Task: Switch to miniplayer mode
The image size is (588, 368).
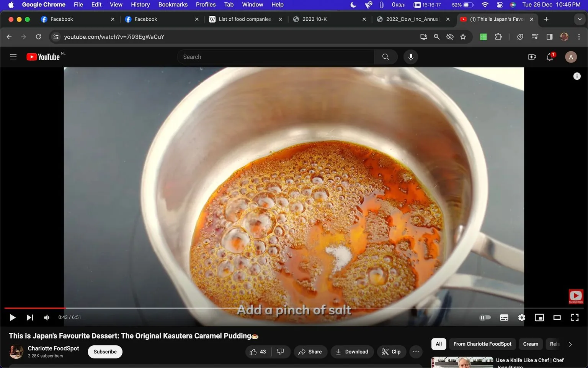Action: pyautogui.click(x=539, y=317)
